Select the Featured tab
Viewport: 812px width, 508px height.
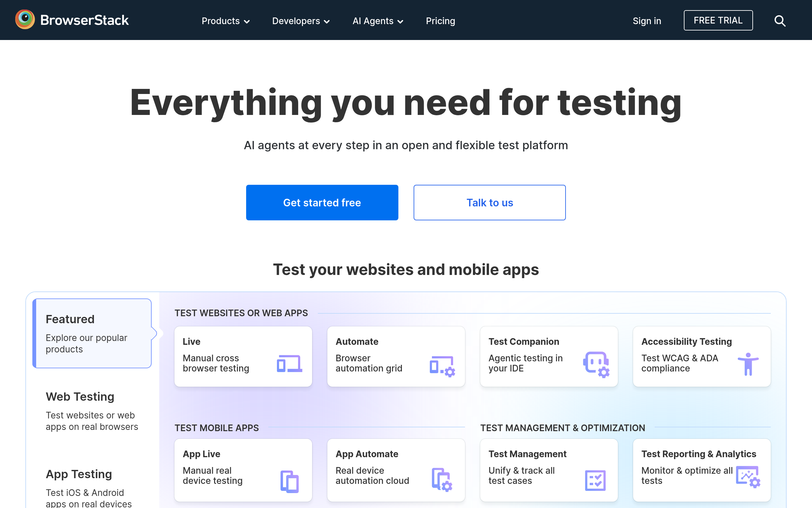pos(92,333)
